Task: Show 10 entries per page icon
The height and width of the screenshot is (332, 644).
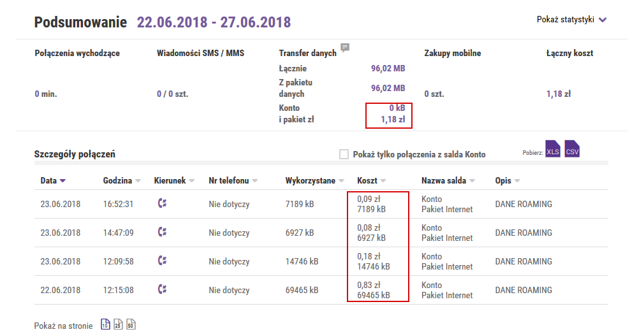Action: [105, 324]
